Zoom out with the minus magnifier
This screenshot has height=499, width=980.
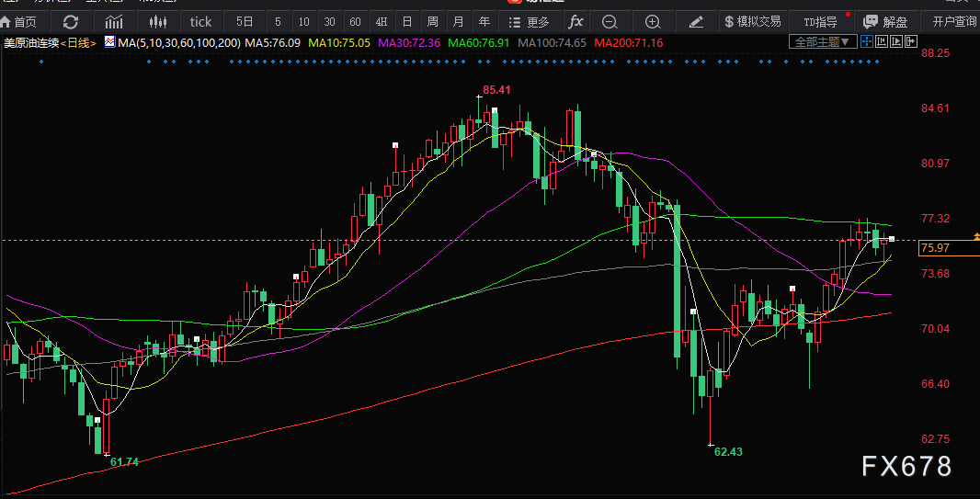coord(610,22)
